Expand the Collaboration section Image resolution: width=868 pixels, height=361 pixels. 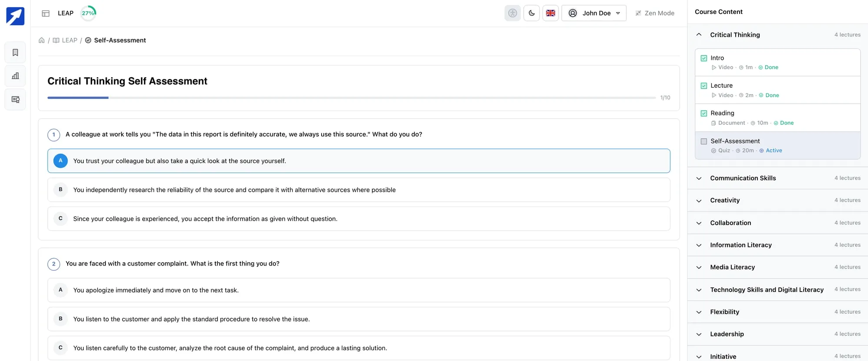pos(778,223)
